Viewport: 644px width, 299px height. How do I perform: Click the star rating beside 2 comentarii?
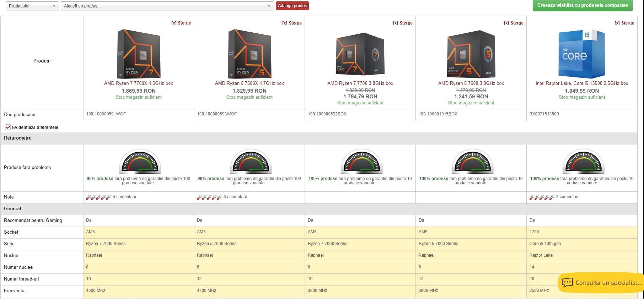tap(542, 197)
